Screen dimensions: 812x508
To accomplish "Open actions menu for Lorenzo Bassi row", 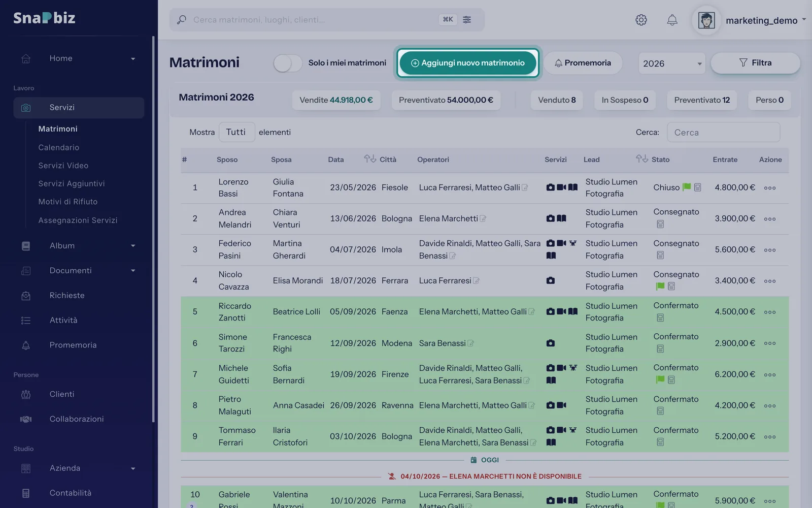I will [770, 188].
